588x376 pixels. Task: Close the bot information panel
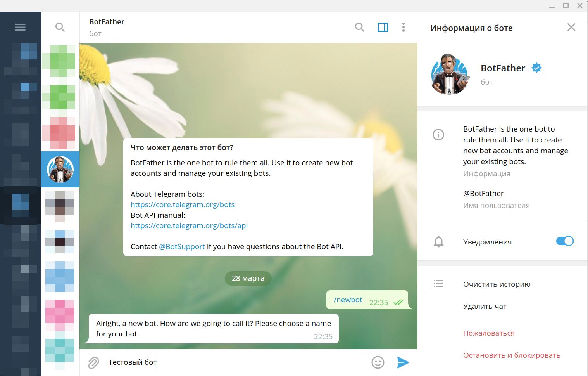pyautogui.click(x=571, y=27)
